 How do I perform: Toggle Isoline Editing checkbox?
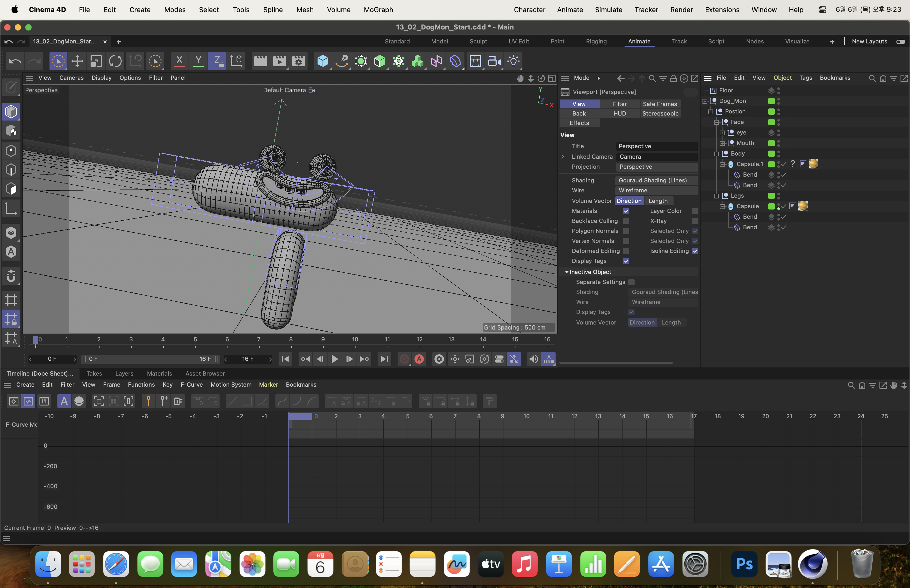[x=695, y=251]
